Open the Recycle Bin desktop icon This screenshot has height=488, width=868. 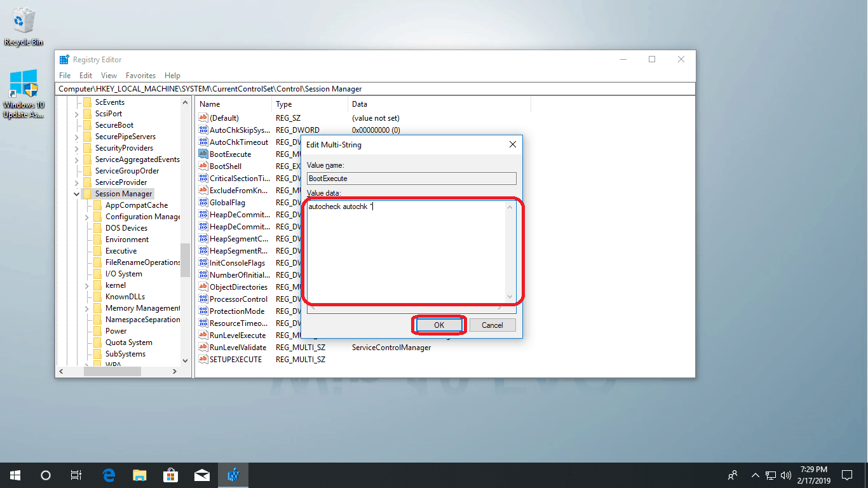(24, 27)
